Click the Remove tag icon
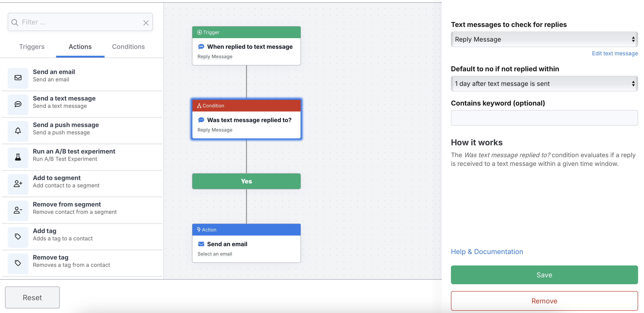This screenshot has width=644, height=313. click(18, 263)
